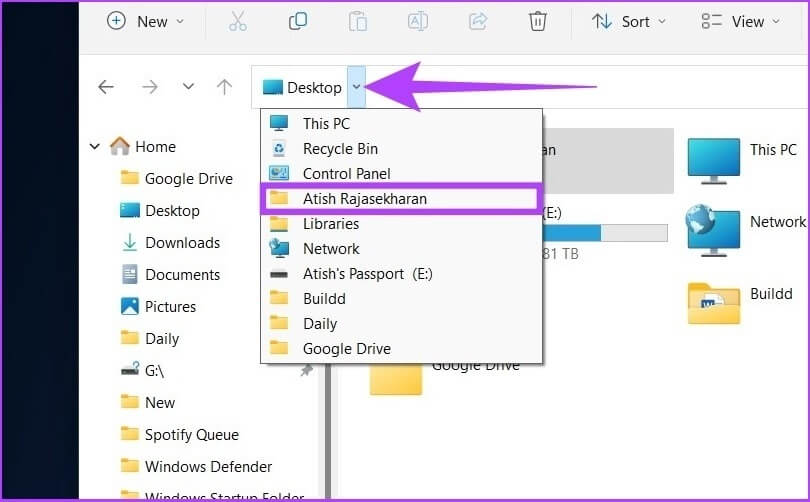Select Recycle Bin in the dropdown list
The width and height of the screenshot is (810, 502).
(x=401, y=149)
